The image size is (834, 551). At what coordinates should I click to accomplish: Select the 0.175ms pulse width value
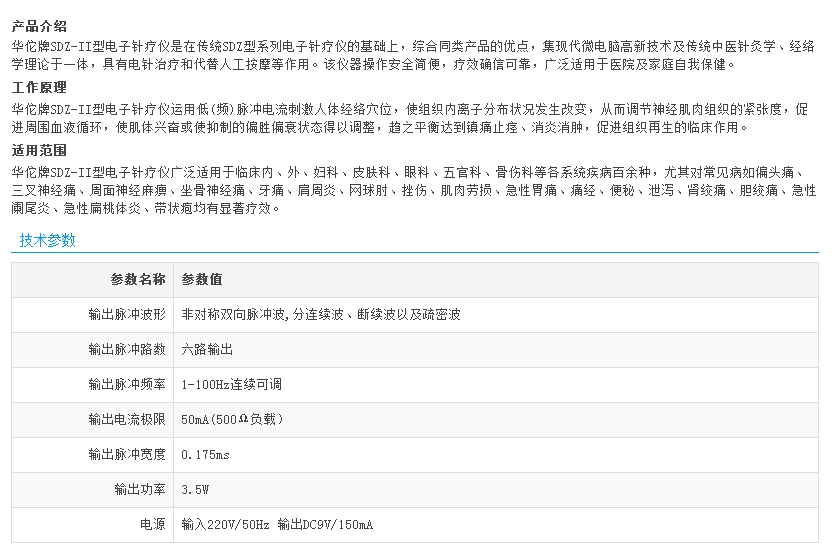pos(205,454)
